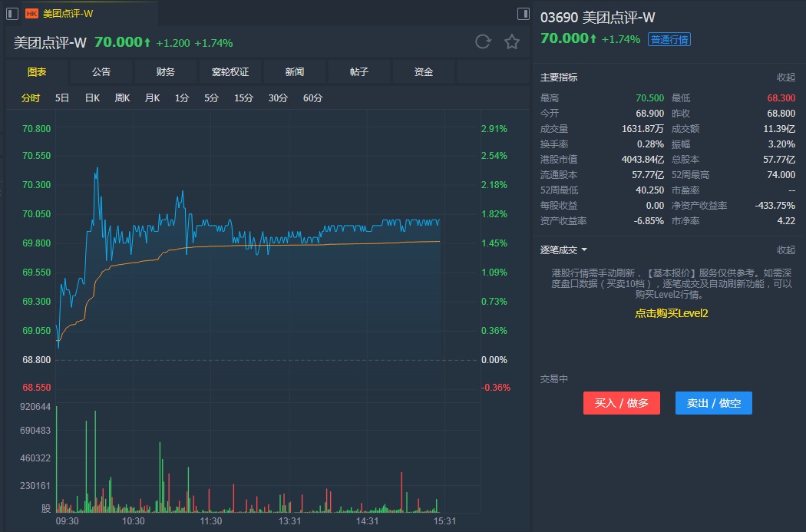Open the 帖子 tab
The image size is (806, 532).
pos(358,72)
